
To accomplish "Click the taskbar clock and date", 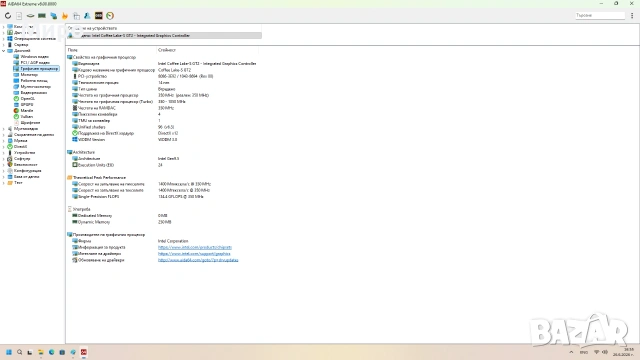I will 623,352.
